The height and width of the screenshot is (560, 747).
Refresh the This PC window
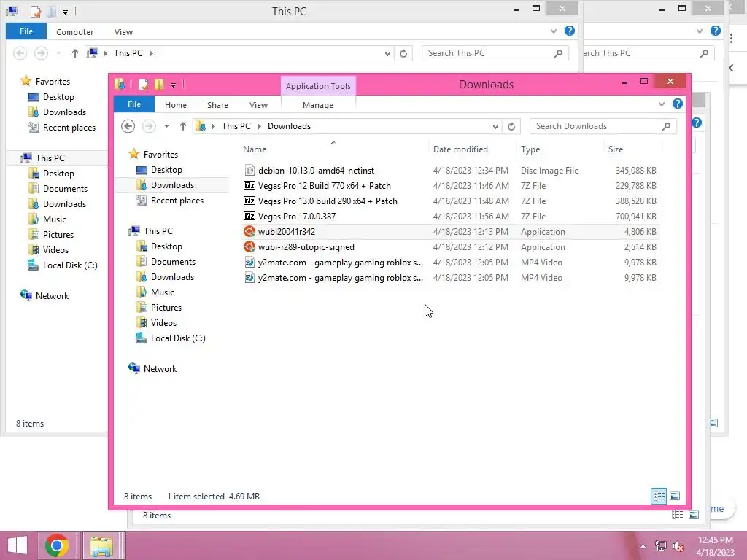point(403,53)
